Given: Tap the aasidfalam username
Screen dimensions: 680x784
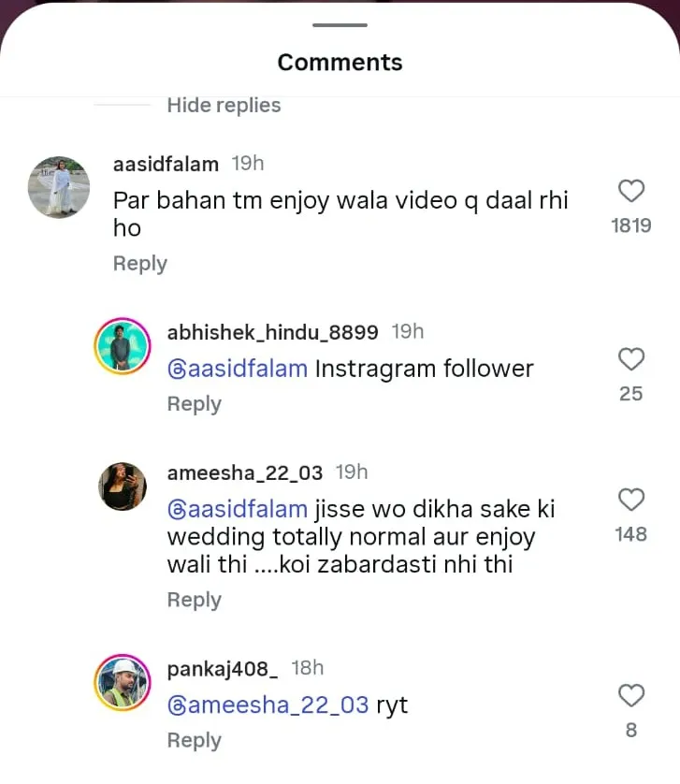Looking at the screenshot, I should [166, 164].
